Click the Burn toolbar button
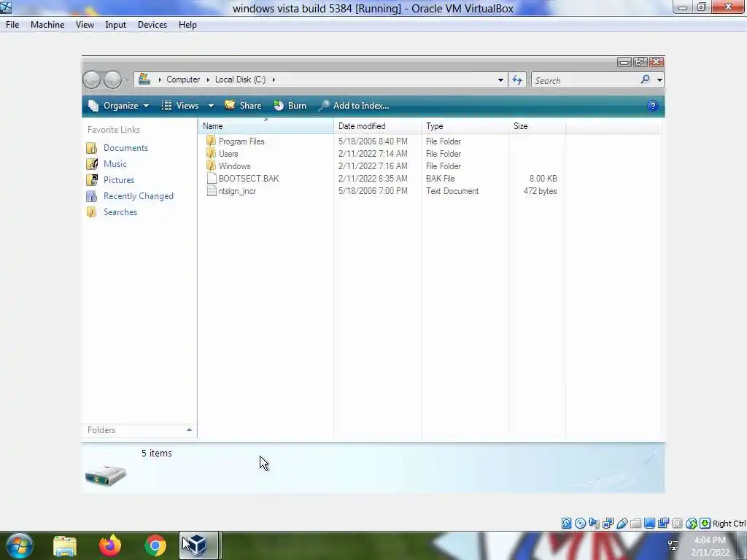Screen dimensions: 747x560 point(290,106)
